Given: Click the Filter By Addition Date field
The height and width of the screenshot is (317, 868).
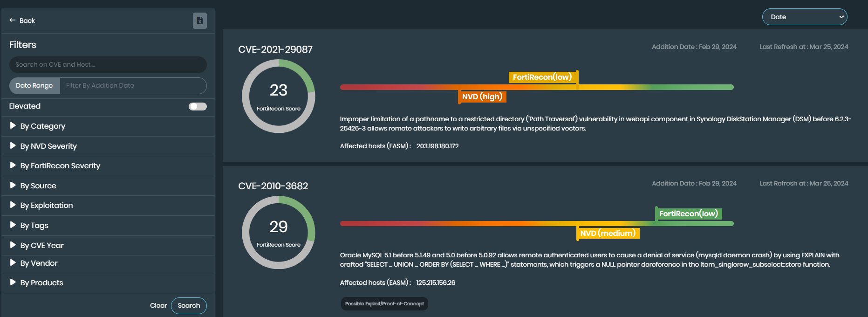Looking at the screenshot, I should (x=133, y=86).
